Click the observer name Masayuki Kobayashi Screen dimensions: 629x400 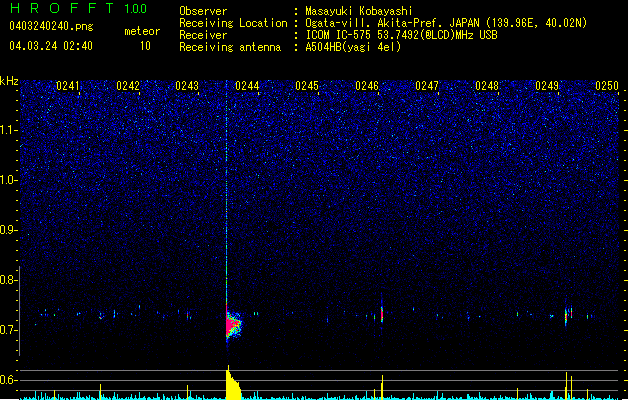pos(359,11)
